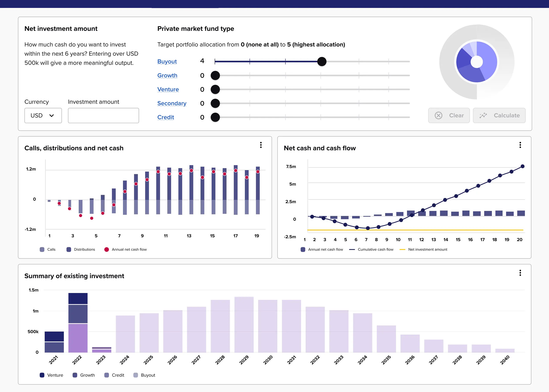Open the Summary of existing investment menu
Viewport: 549px width, 392px height.
(x=520, y=273)
